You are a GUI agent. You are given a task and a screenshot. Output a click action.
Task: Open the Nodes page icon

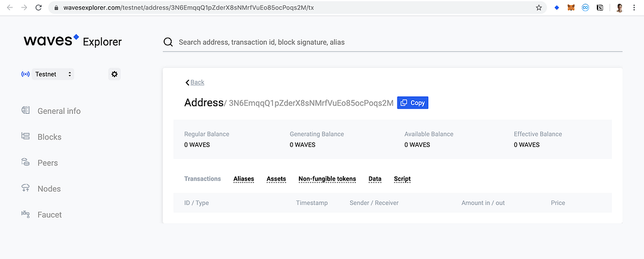[x=25, y=188]
